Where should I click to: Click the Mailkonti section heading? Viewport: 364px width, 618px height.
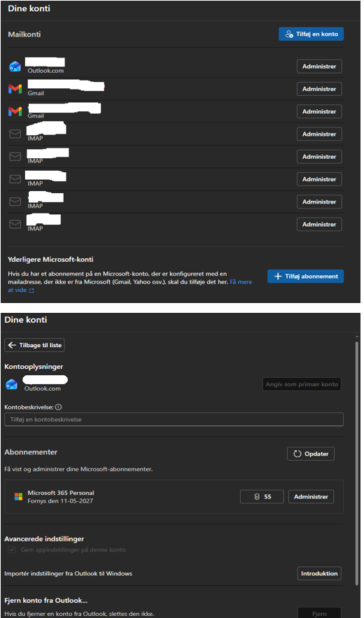[24, 34]
